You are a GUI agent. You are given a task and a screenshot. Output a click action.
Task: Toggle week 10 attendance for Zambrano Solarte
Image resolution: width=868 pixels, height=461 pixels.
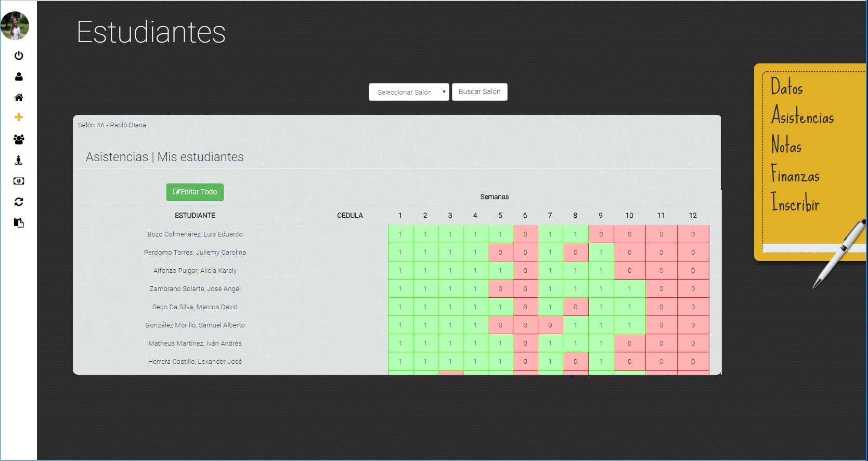pyautogui.click(x=629, y=289)
